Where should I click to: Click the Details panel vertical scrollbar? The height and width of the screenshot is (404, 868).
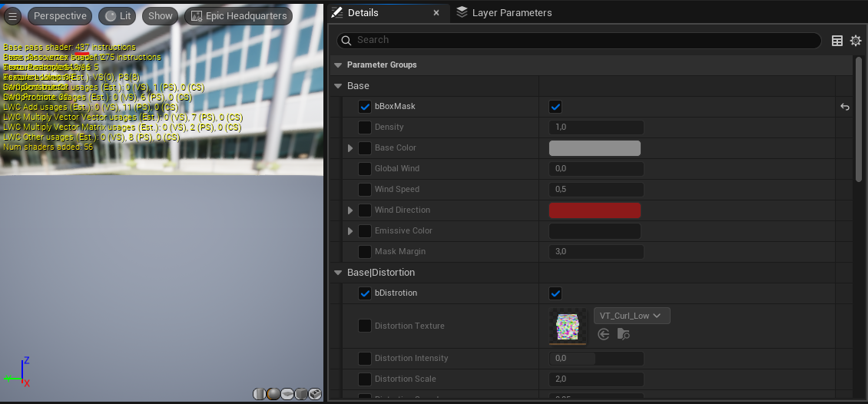(x=859, y=119)
